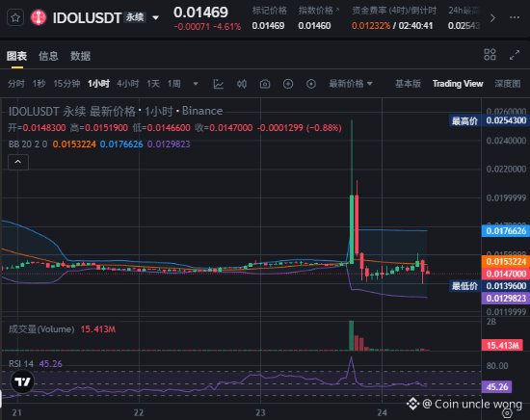Add IDOLUSDT to favorites with star icon

click(x=15, y=17)
